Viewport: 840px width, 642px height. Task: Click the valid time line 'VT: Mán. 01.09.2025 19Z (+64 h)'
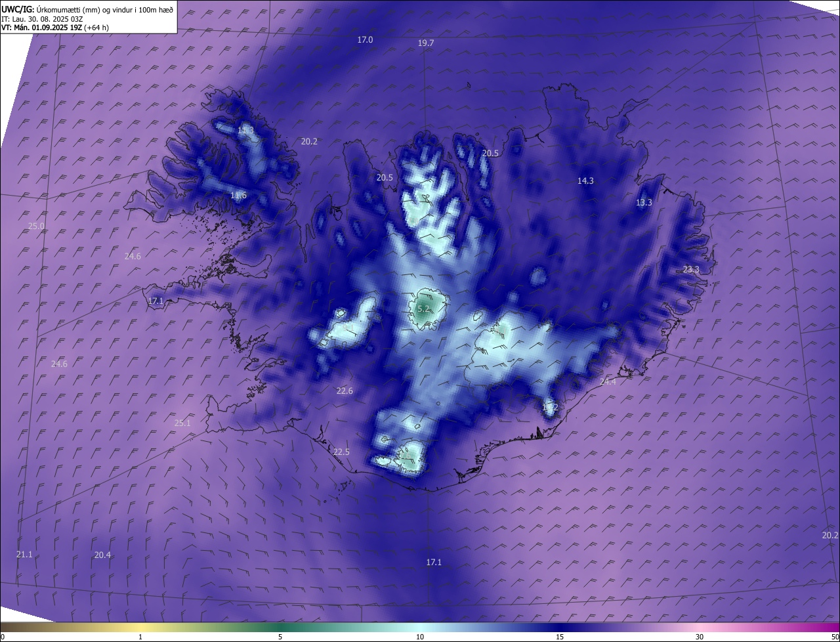(x=55, y=28)
